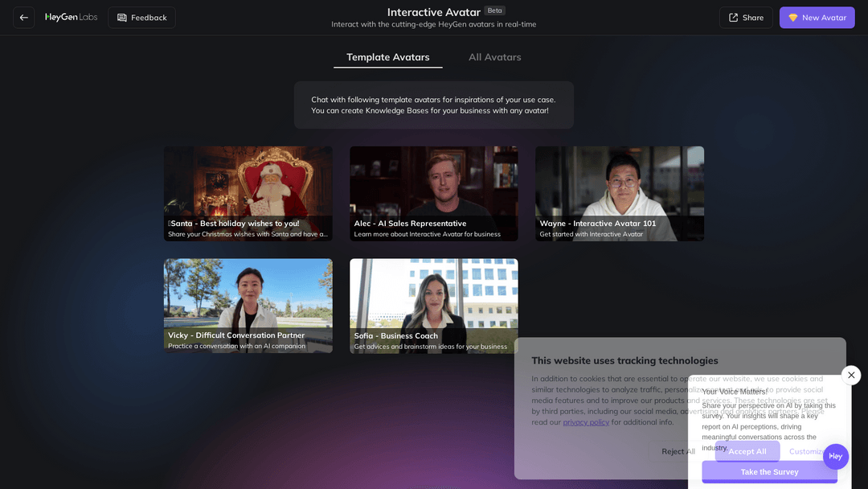Image resolution: width=868 pixels, height=489 pixels.
Task: Open the Feedback button
Action: point(141,18)
